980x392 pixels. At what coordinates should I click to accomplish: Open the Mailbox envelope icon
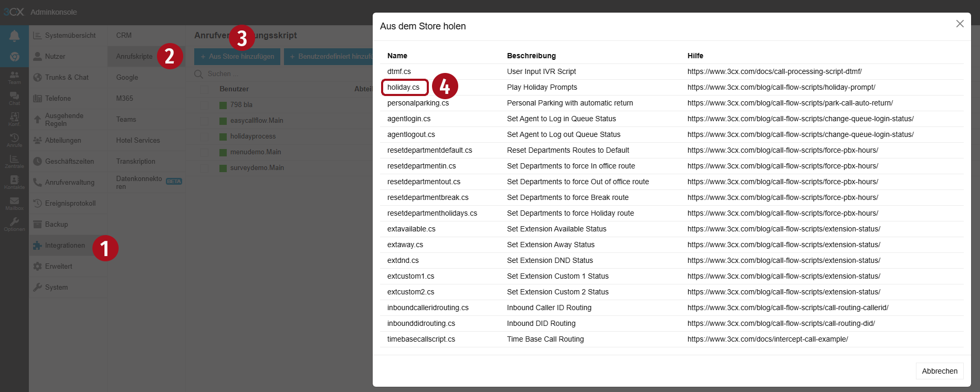(x=14, y=203)
